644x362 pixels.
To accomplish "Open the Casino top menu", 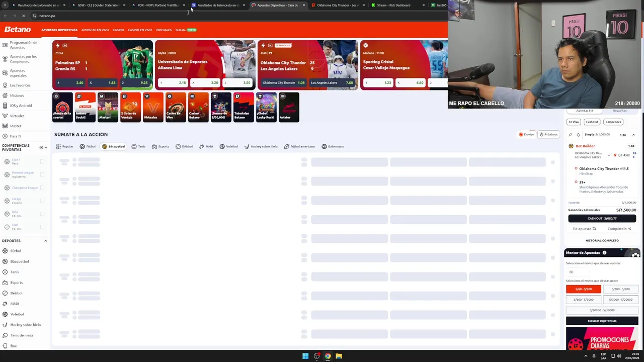I will coord(118,30).
